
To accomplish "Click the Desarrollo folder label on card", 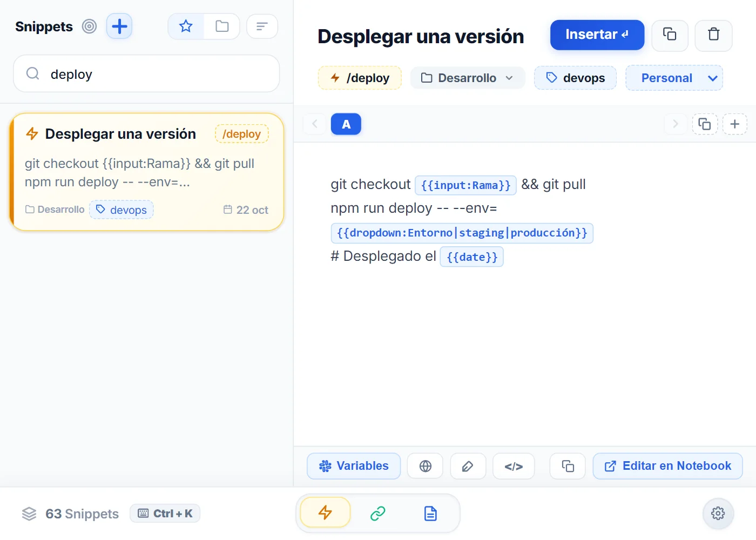I will pos(55,210).
